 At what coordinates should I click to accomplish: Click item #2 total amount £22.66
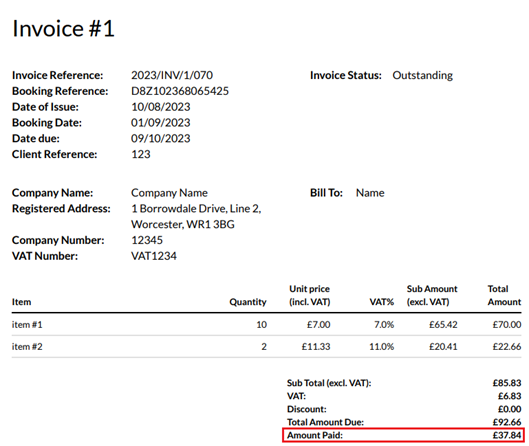(507, 346)
